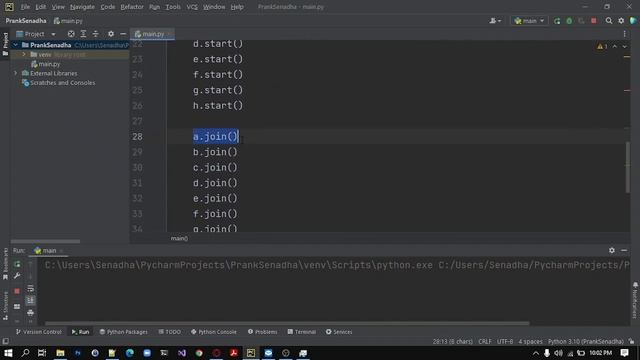Click wrench icon in Run panel
Viewport: 640px width, 360px height.
tap(17, 276)
